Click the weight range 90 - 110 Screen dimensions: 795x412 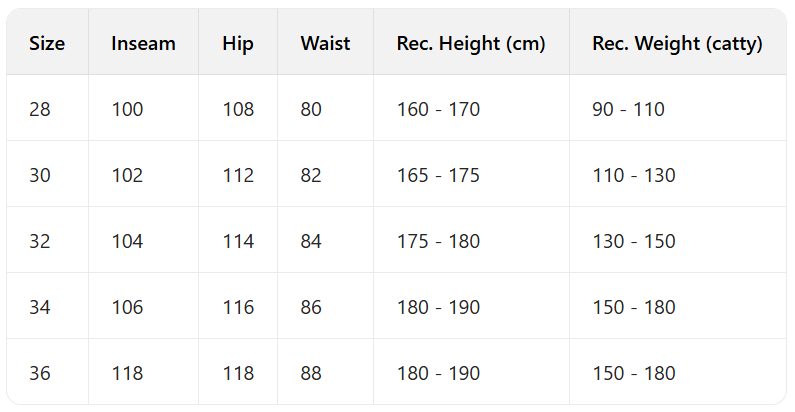click(628, 109)
